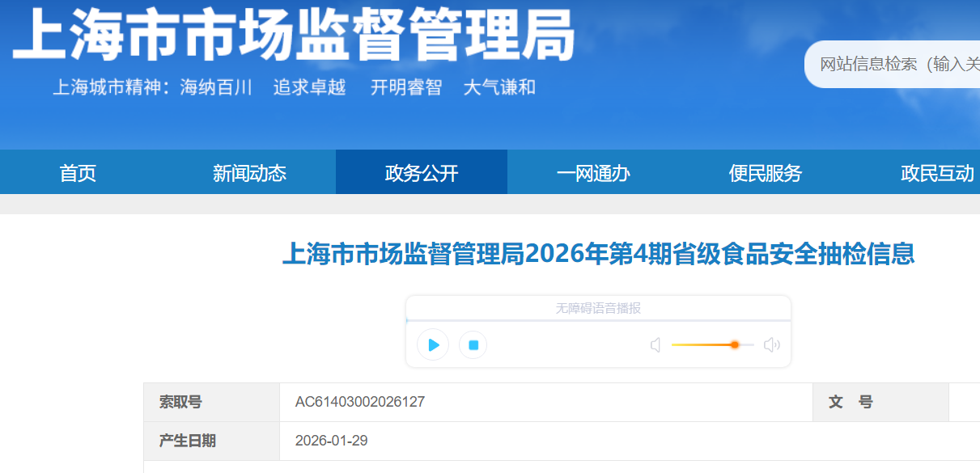Stop the audio broadcast playback
The width and height of the screenshot is (980, 473).
[473, 345]
